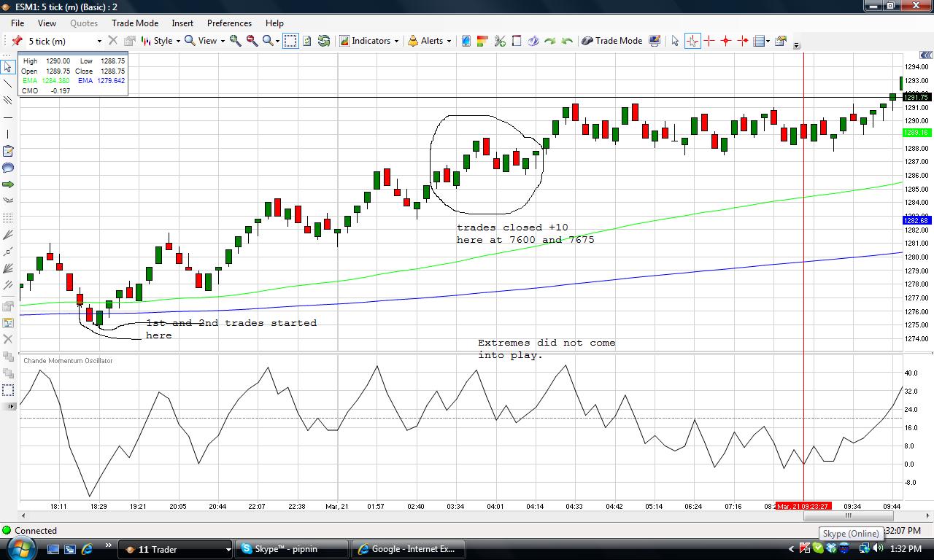Open the data table dropdown icon
This screenshot has height=560, width=934.
click(x=762, y=41)
